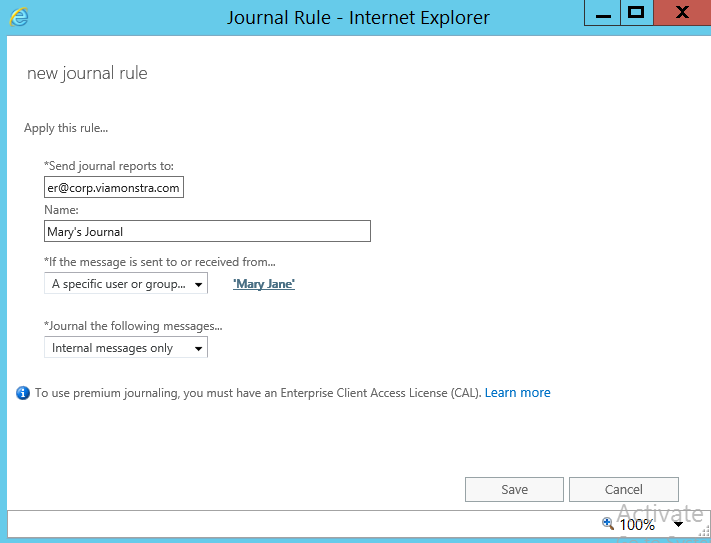This screenshot has height=543, width=711.
Task: Follow the Learn more link
Action: [x=517, y=393]
